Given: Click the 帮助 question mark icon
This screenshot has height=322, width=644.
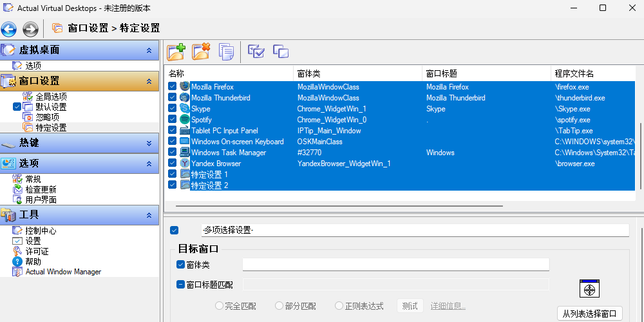Looking at the screenshot, I should tap(17, 261).
